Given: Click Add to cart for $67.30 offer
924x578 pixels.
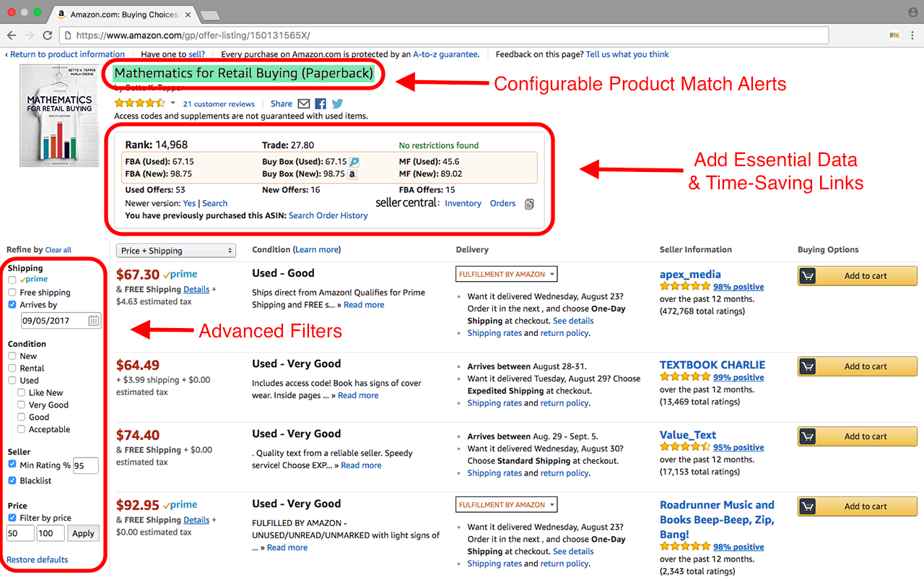Looking at the screenshot, I should pyautogui.click(x=858, y=276).
